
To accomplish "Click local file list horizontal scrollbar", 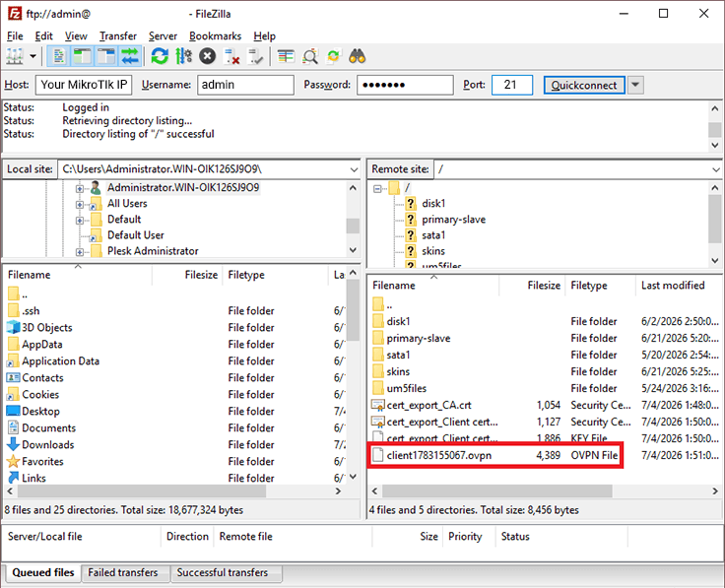I will (141, 490).
